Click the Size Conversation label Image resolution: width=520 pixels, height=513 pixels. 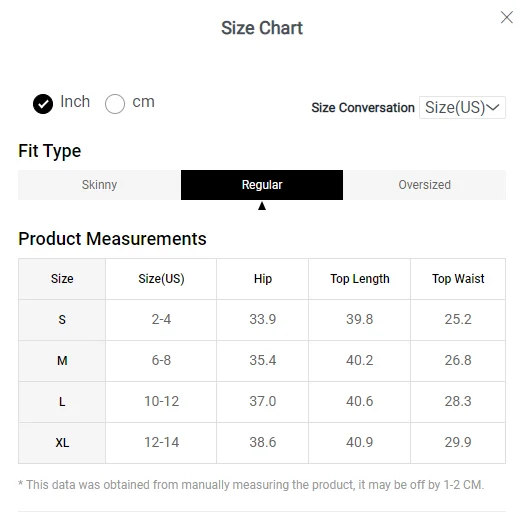[363, 108]
